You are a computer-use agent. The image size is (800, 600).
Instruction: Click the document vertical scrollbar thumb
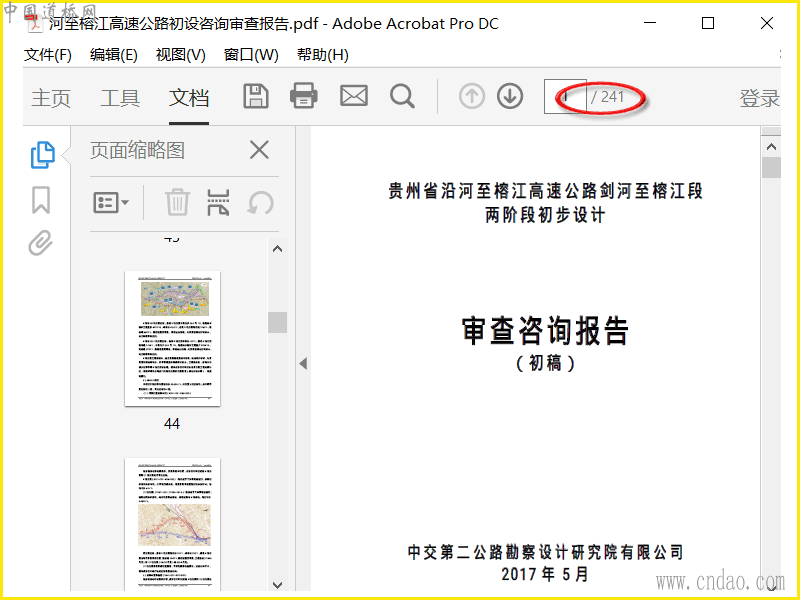[771, 167]
